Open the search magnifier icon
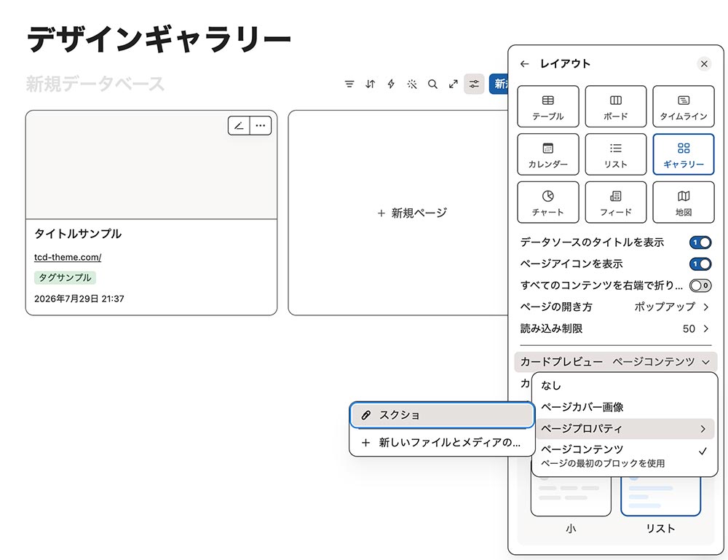The width and height of the screenshot is (728, 560). tap(432, 84)
